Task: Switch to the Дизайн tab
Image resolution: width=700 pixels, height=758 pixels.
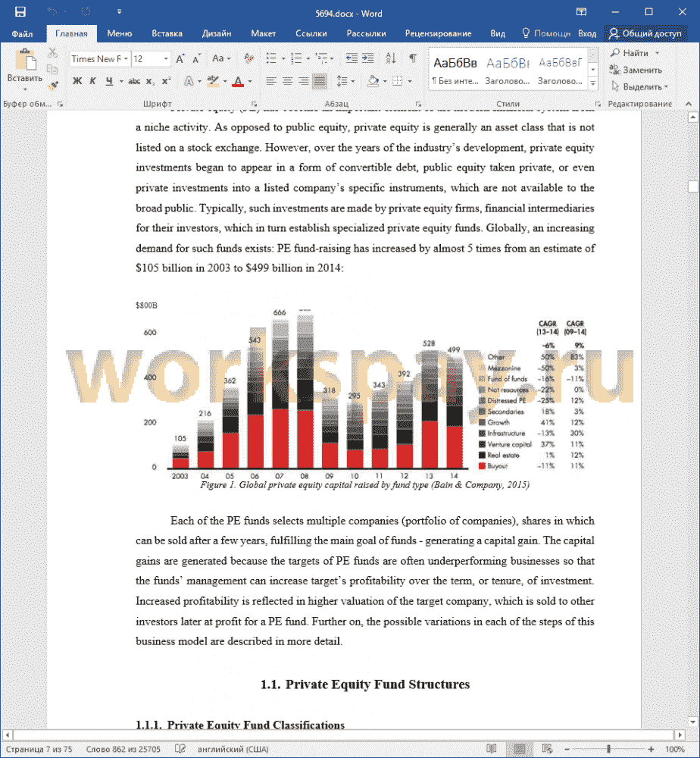Action: pyautogui.click(x=217, y=33)
